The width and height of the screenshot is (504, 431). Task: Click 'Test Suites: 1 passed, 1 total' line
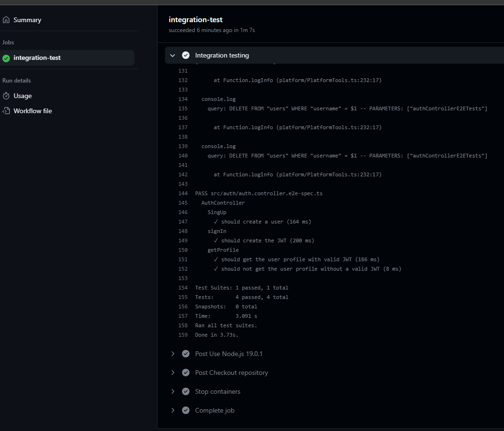point(242,288)
